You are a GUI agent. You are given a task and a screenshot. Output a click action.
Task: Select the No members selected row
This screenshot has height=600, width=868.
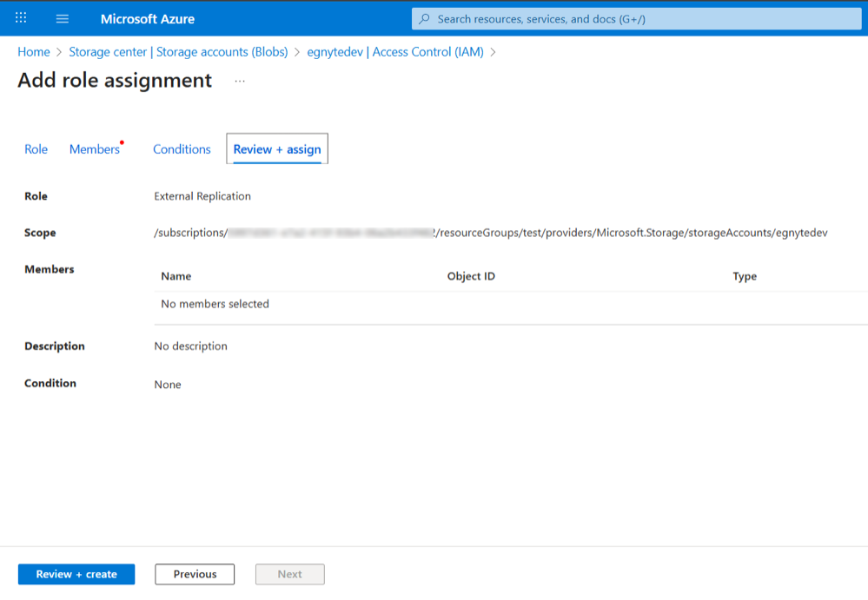click(213, 304)
